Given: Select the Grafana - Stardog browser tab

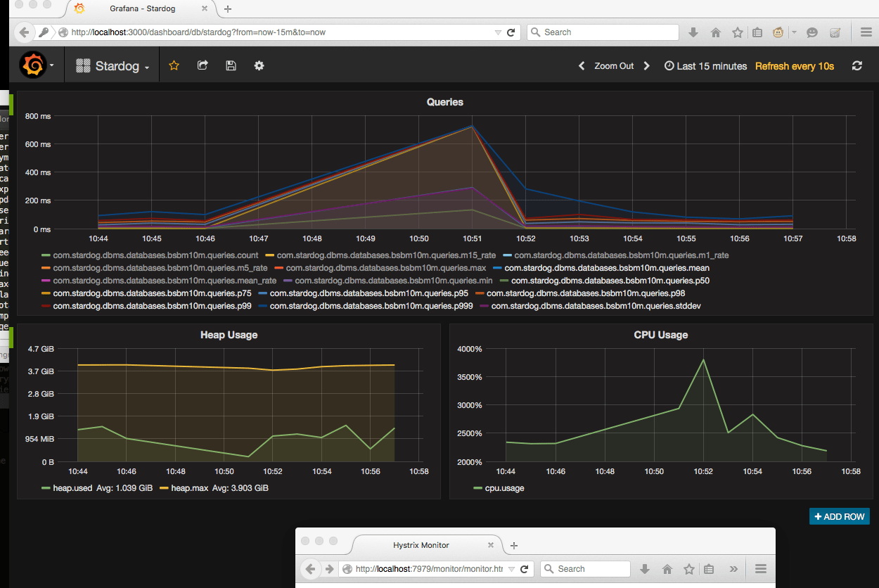Looking at the screenshot, I should [143, 8].
